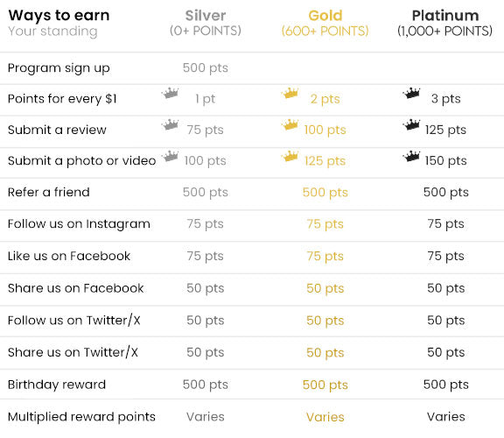504x438 pixels.
Task: Click Gold 'Varies' for multiplied reward points
Action: [325, 417]
